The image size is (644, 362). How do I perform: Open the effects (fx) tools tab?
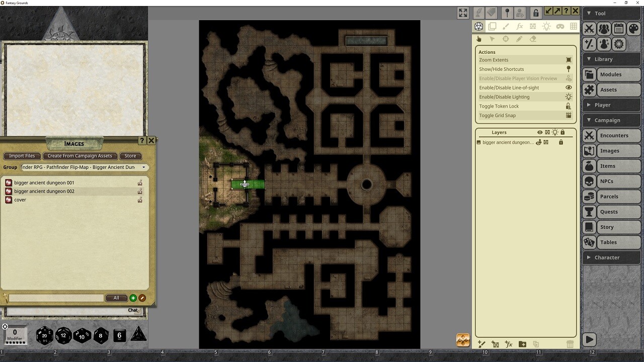pos(520,26)
